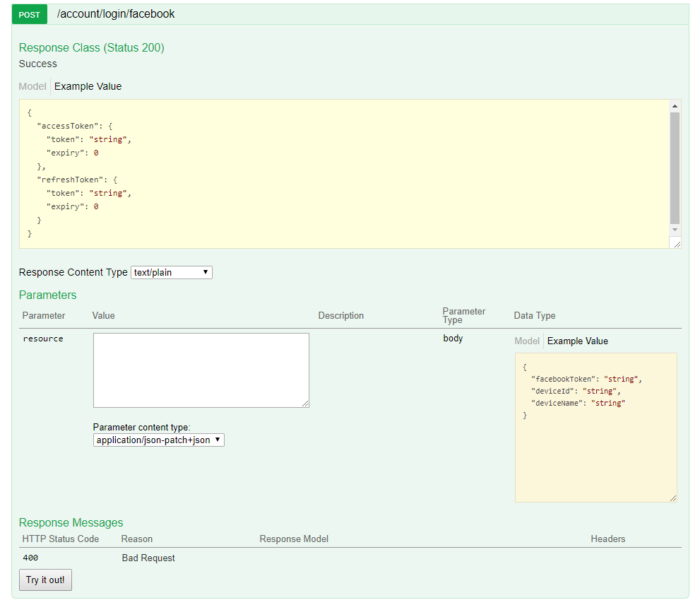
Task: Switch to Model tab under Response Class
Action: (x=32, y=87)
